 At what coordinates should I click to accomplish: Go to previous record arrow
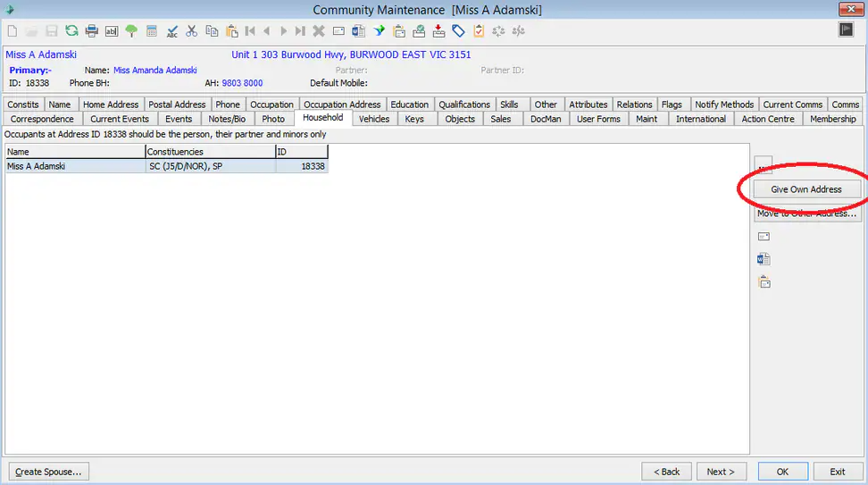267,31
